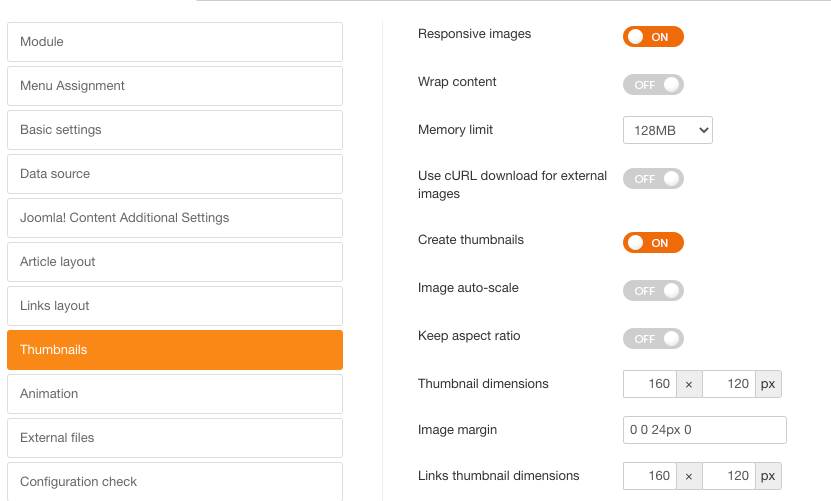This screenshot has height=501, width=831.
Task: Show the Links layout tab
Action: click(x=175, y=306)
